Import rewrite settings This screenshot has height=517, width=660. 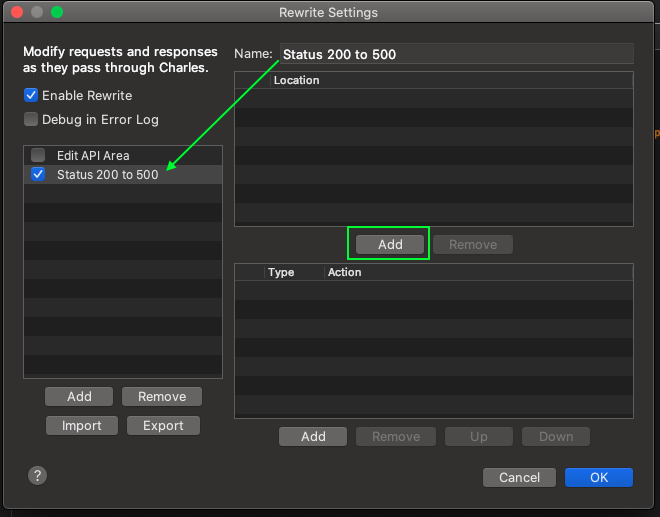[82, 426]
